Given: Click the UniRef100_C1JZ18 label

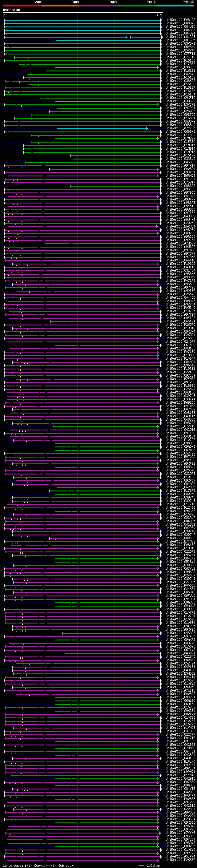Looking at the screenshot, I should click(x=180, y=504).
